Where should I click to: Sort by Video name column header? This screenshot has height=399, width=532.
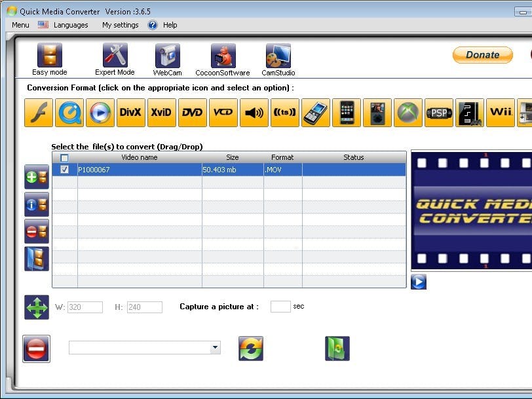tap(140, 157)
